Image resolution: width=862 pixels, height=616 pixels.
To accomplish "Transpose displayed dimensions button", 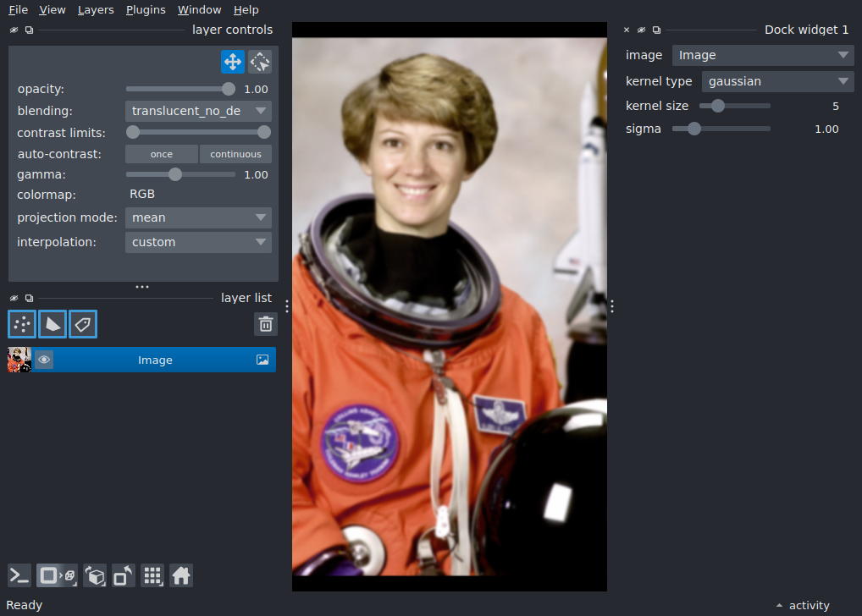I will (123, 576).
